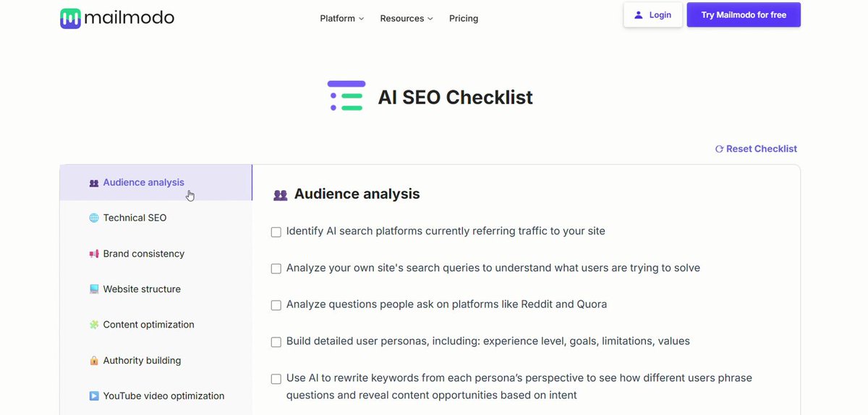
Task: Click Try Mailmodo for free button
Action: (x=744, y=14)
